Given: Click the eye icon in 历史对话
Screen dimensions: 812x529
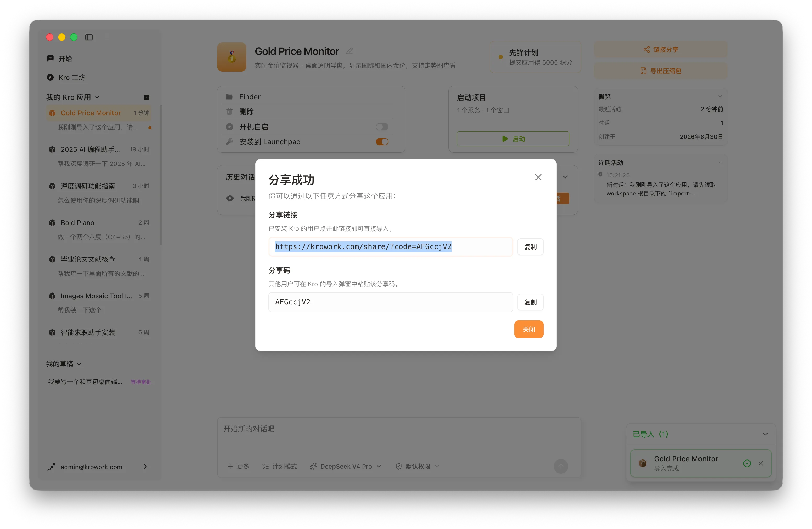Looking at the screenshot, I should click(230, 198).
